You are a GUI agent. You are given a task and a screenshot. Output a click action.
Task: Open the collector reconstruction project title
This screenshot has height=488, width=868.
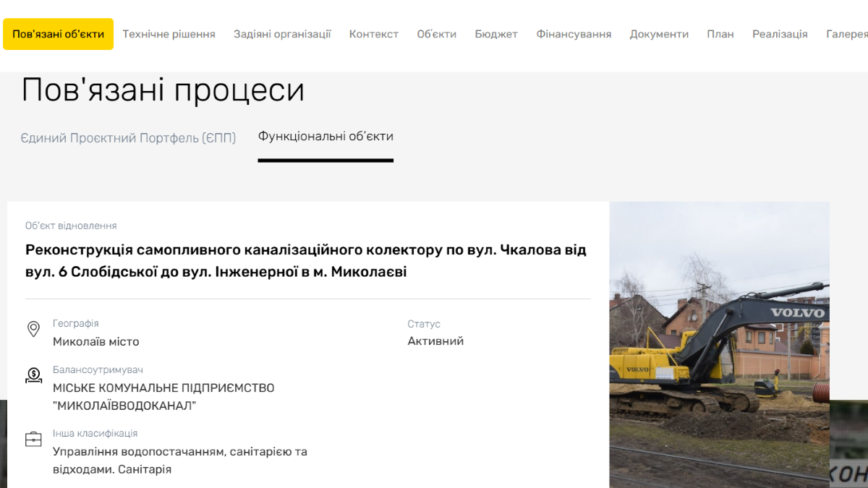click(306, 261)
